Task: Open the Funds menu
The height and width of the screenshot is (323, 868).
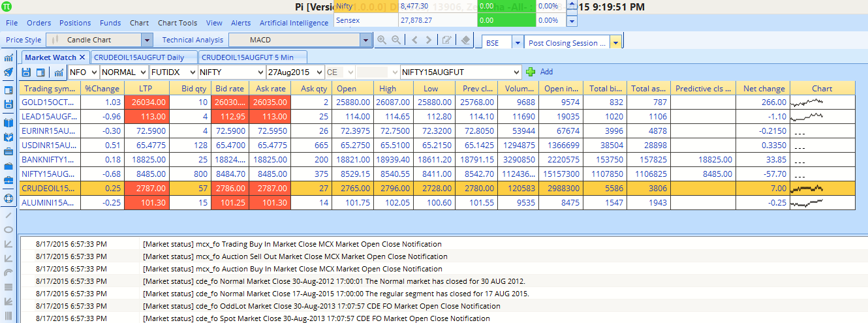Action: pyautogui.click(x=110, y=23)
